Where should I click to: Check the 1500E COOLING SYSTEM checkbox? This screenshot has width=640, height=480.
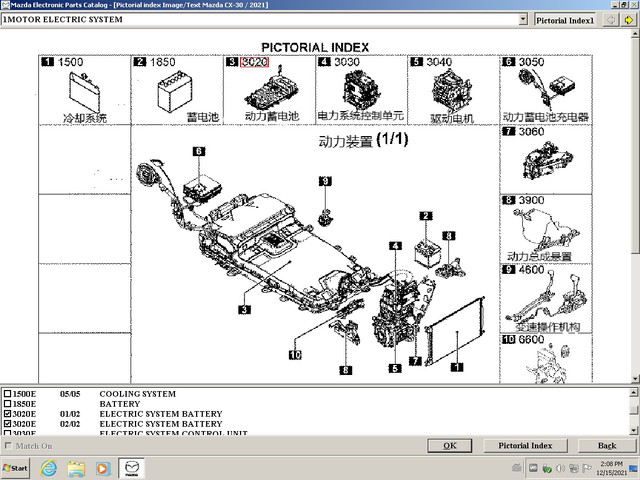click(x=7, y=393)
